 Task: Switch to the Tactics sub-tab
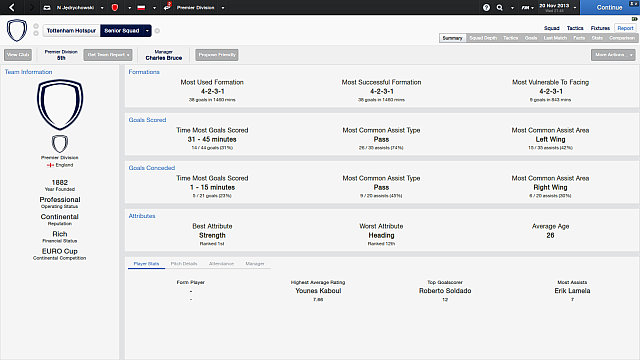tap(510, 38)
